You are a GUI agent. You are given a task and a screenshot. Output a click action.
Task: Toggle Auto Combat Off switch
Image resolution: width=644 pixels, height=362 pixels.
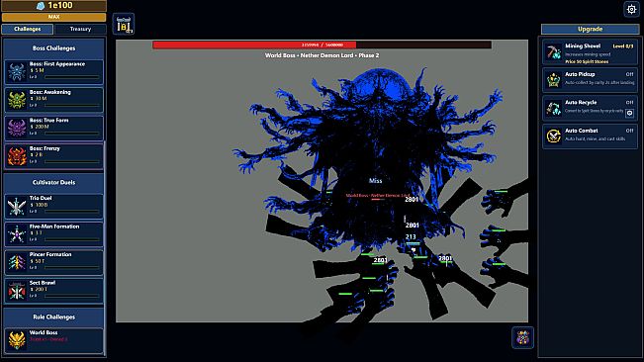click(x=629, y=131)
